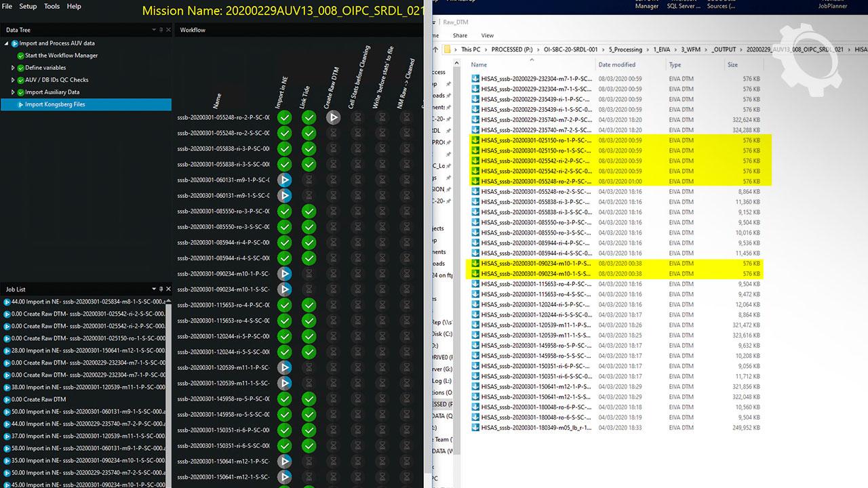
Task: Click pending Cell Stats hourglass in first workflow row
Action: pyautogui.click(x=357, y=117)
